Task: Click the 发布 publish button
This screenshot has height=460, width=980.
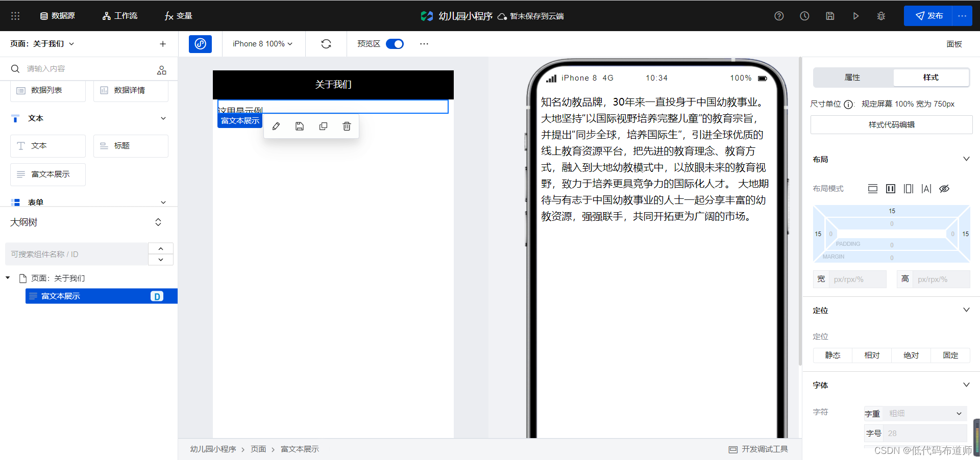Action: click(x=928, y=16)
